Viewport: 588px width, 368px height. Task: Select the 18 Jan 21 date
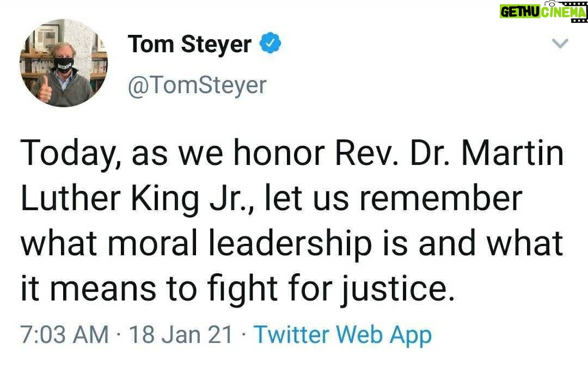181,335
